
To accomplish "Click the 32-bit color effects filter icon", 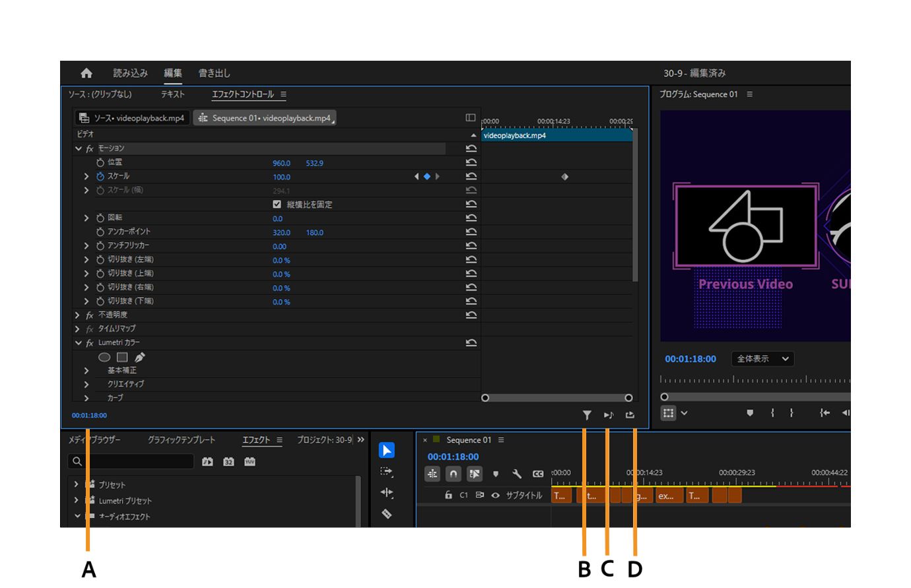I will pyautogui.click(x=228, y=462).
